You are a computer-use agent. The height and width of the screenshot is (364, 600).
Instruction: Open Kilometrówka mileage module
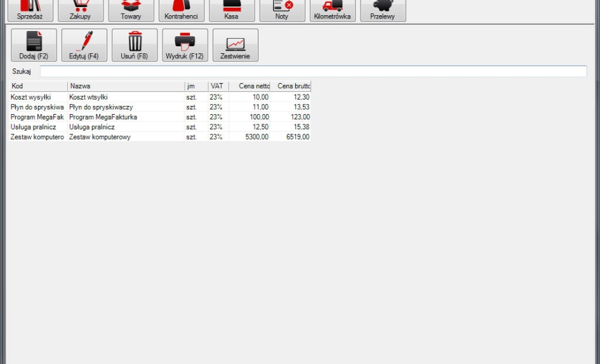pyautogui.click(x=332, y=10)
